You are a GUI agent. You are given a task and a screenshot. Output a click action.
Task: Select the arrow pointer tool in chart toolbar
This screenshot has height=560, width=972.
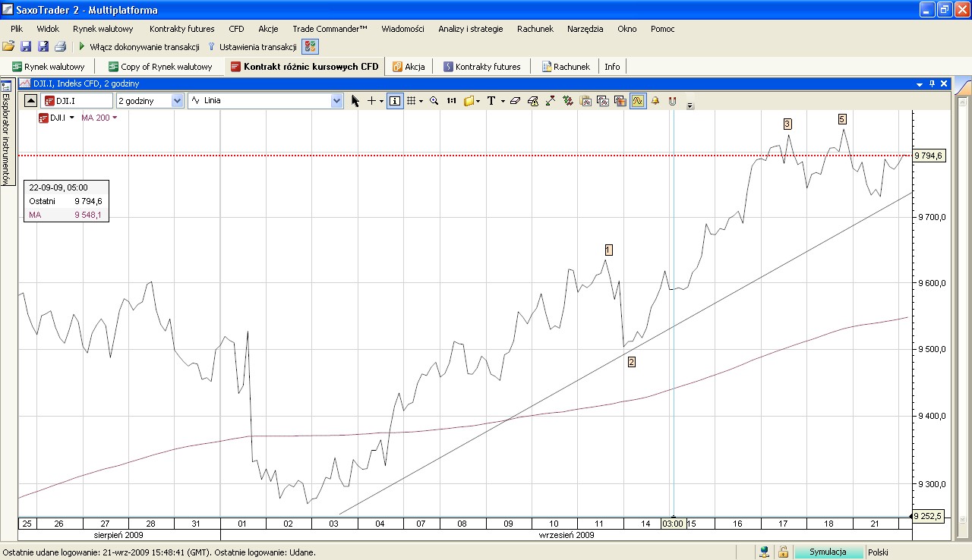pos(355,101)
